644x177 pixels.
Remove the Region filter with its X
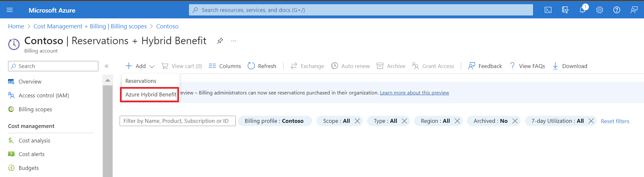(x=457, y=121)
